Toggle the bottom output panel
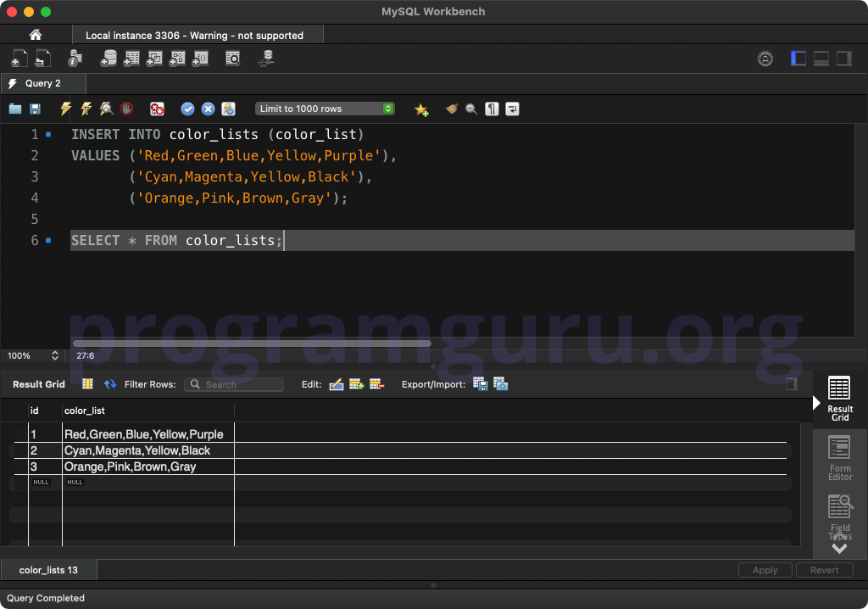The width and height of the screenshot is (868, 609). tap(821, 59)
